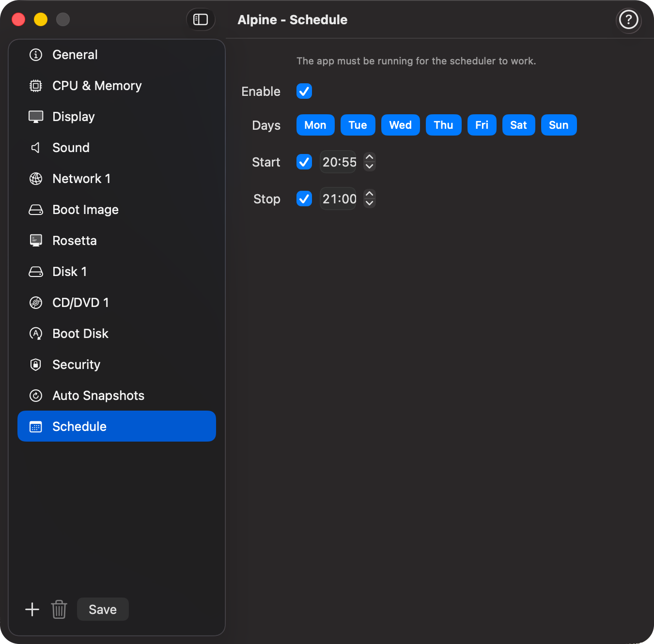654x644 pixels.
Task: Disable the scheduler Enable checkbox
Action: point(304,91)
